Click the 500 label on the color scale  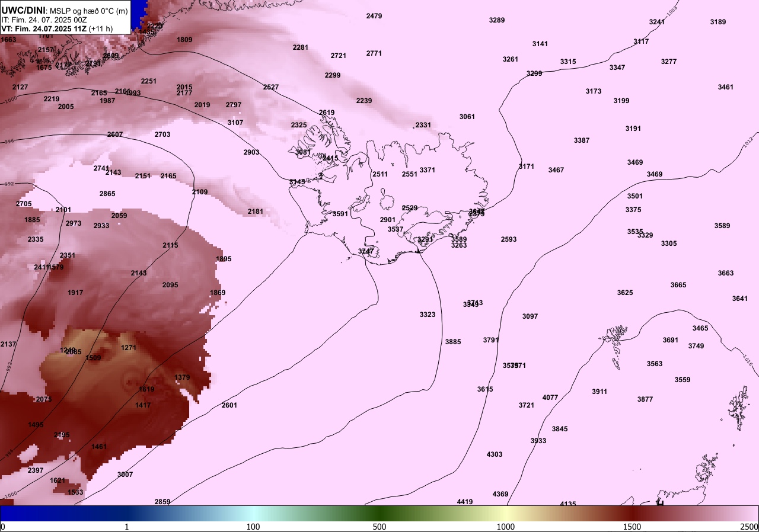point(379,527)
